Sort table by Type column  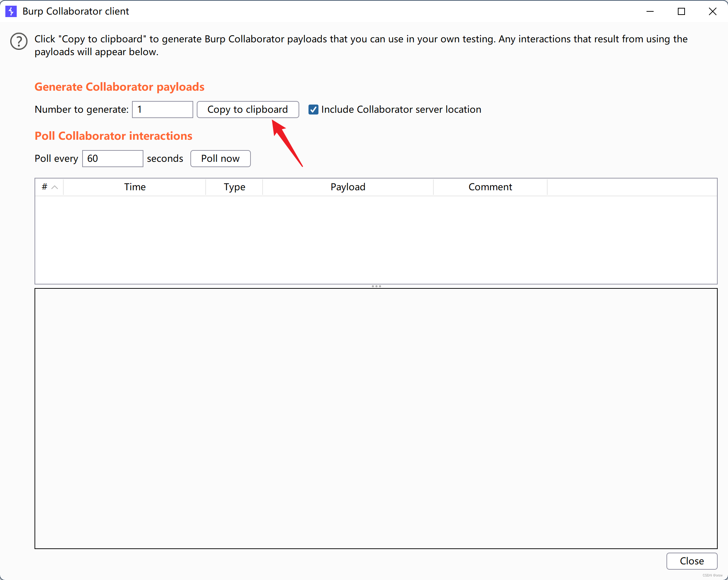coord(234,187)
